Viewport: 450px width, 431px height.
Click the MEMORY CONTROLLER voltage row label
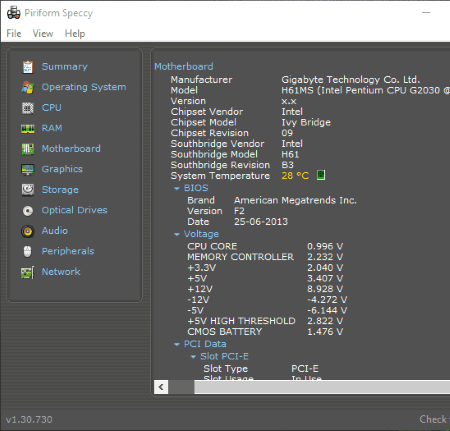click(241, 257)
